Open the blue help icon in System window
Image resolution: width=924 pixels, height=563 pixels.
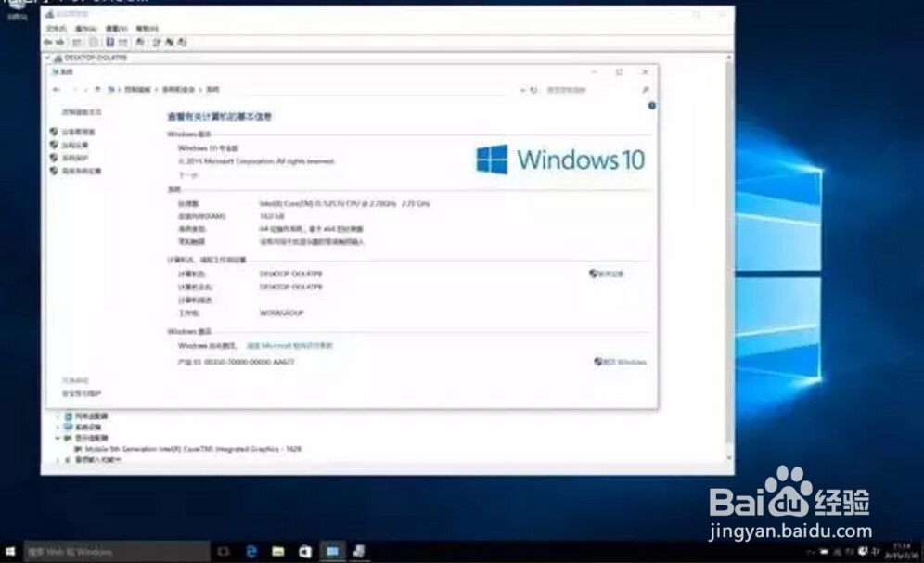(652, 106)
